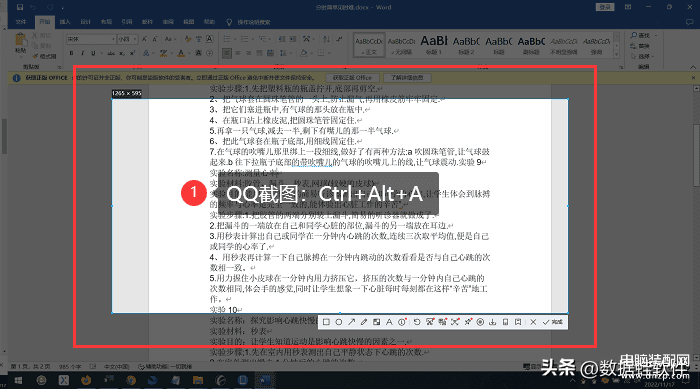
Task: Select the arrow tool in the screenshot toolbar
Action: 351,322
